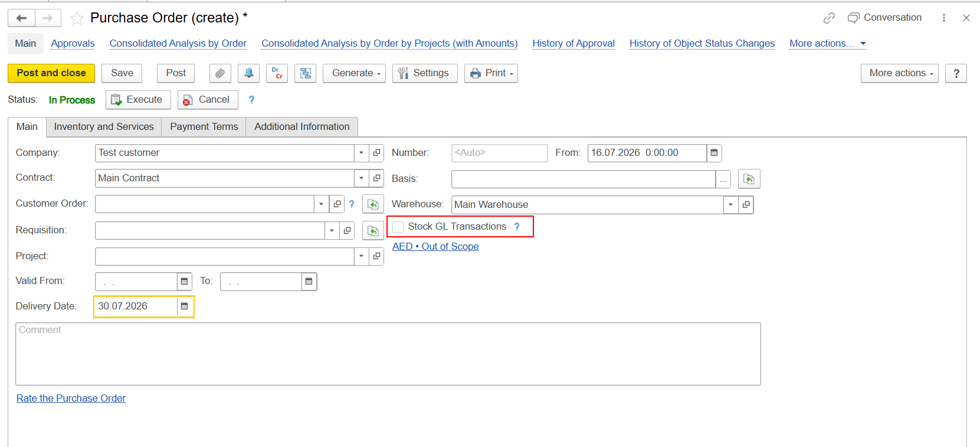Click the bell reminder icon
980x447 pixels.
[x=248, y=73]
